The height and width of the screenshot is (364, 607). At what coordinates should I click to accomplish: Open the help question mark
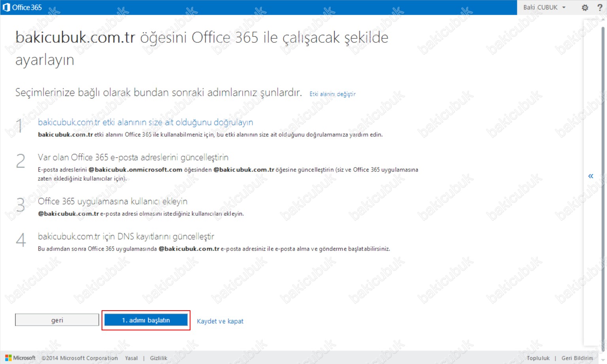tap(600, 8)
